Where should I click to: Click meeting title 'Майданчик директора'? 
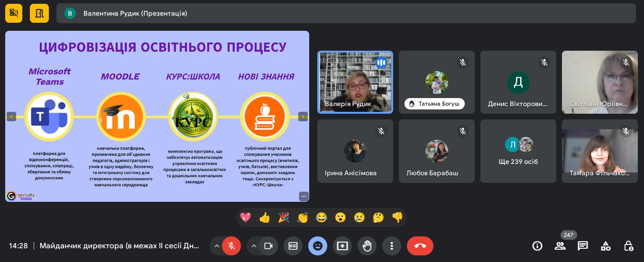(x=120, y=246)
